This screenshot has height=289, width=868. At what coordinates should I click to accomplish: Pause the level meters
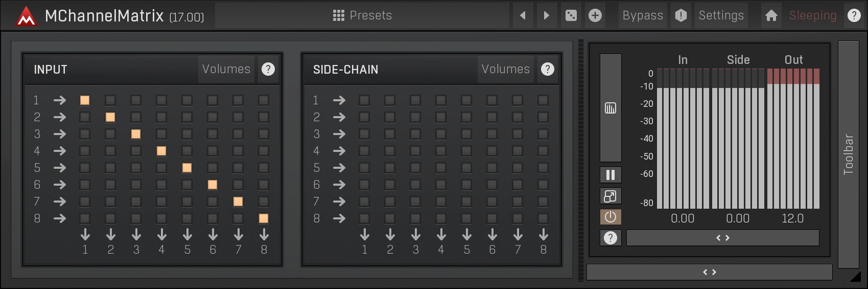tap(610, 175)
